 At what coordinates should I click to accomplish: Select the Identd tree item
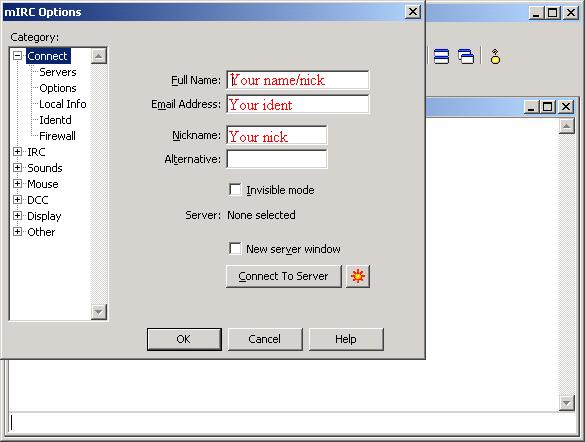[x=55, y=120]
